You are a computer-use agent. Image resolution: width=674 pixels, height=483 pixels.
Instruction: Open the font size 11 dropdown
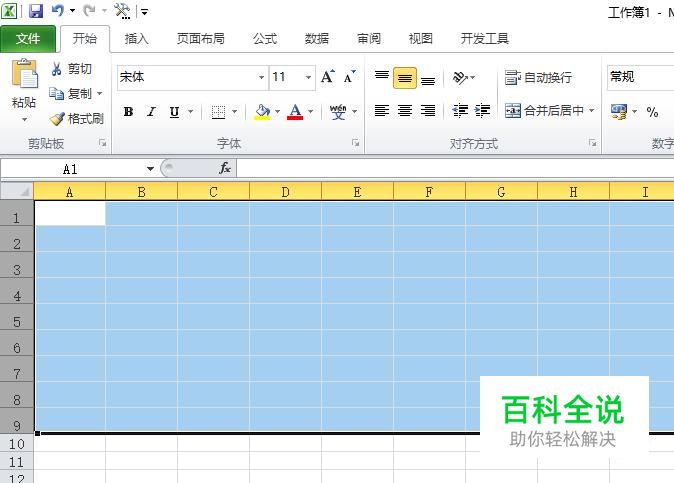(x=308, y=77)
